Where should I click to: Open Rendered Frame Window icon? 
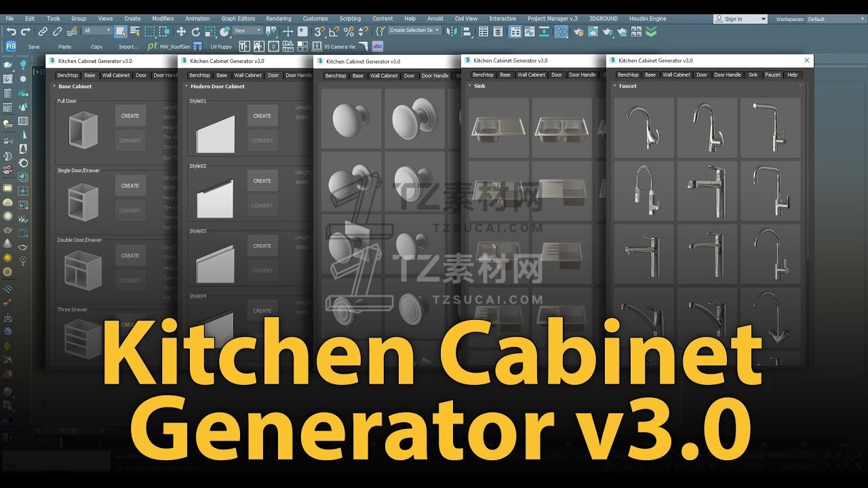coord(593,31)
